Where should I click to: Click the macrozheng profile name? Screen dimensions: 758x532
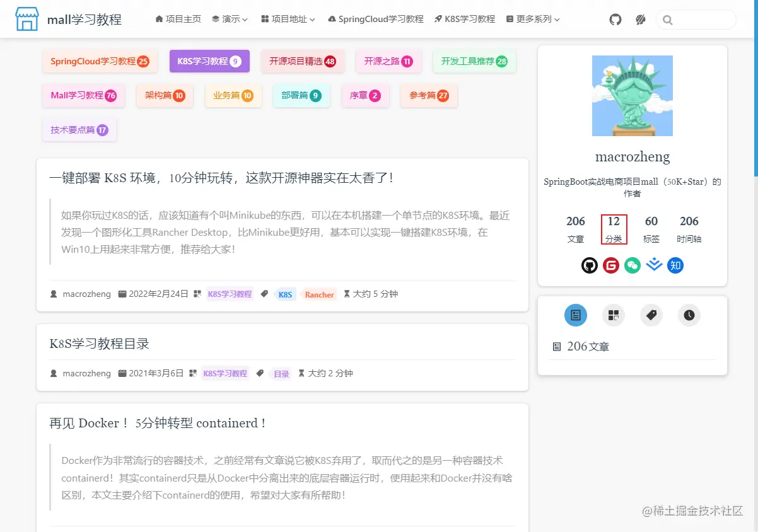(633, 156)
